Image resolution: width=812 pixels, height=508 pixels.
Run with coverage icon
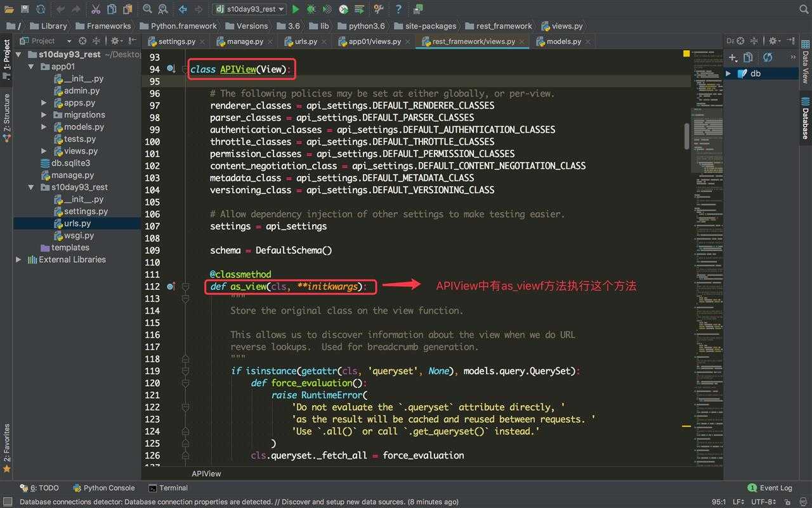coord(327,9)
